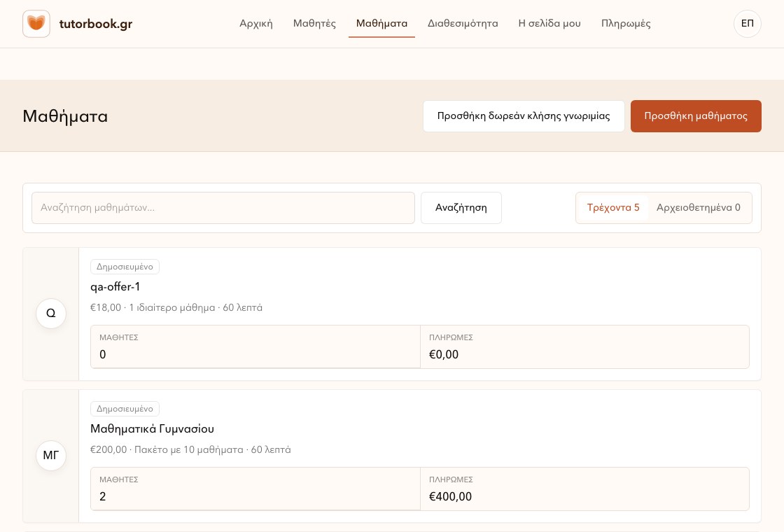Image resolution: width=784 pixels, height=532 pixels.
Task: Click Προσθήκη δωρεάν κλήσης γνωριμίας button
Action: pos(524,116)
